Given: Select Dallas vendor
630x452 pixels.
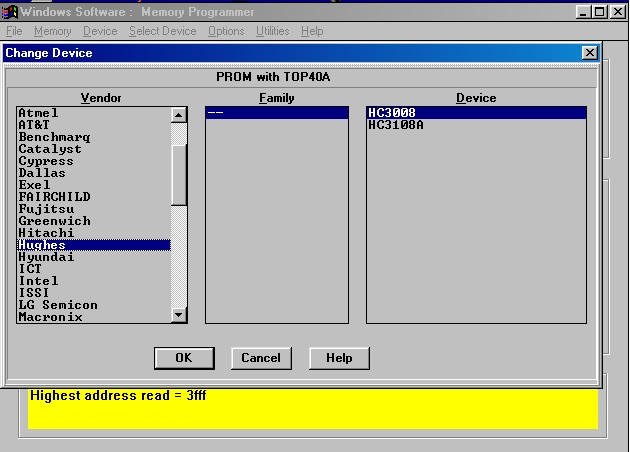Looking at the screenshot, I should point(94,173).
